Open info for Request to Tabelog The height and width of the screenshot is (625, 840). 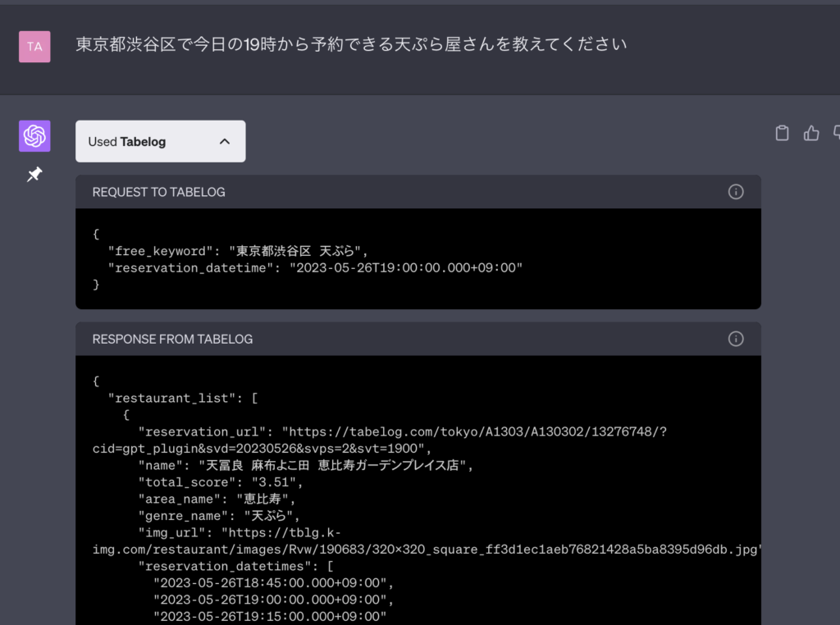click(x=736, y=192)
